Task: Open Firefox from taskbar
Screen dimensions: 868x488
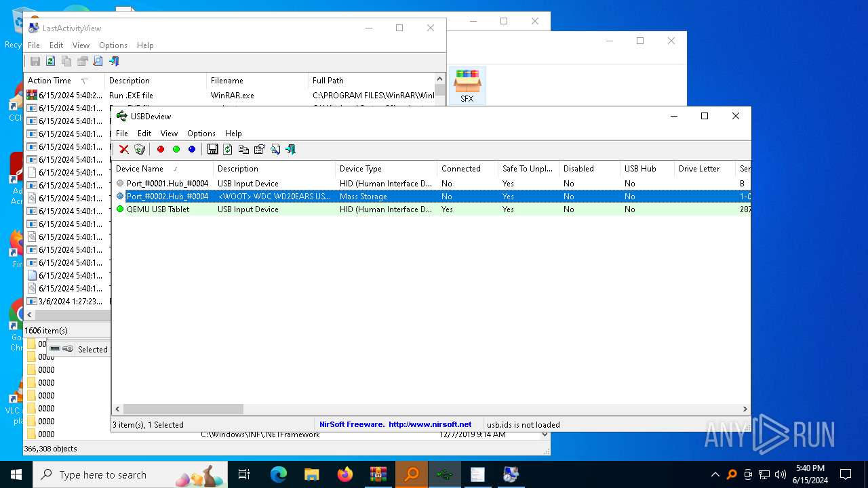Action: click(x=345, y=474)
